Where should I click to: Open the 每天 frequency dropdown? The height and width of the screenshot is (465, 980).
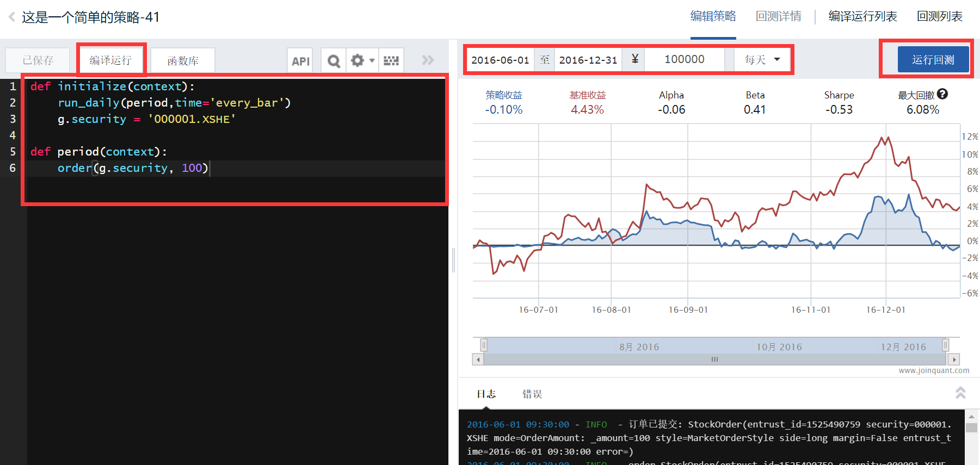click(762, 59)
